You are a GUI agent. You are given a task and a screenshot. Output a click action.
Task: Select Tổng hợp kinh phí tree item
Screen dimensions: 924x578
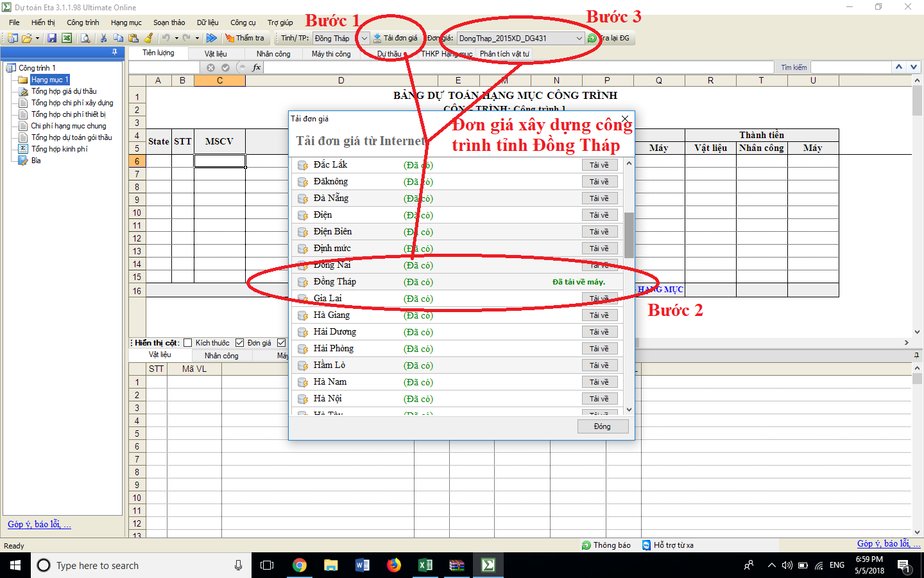59,149
